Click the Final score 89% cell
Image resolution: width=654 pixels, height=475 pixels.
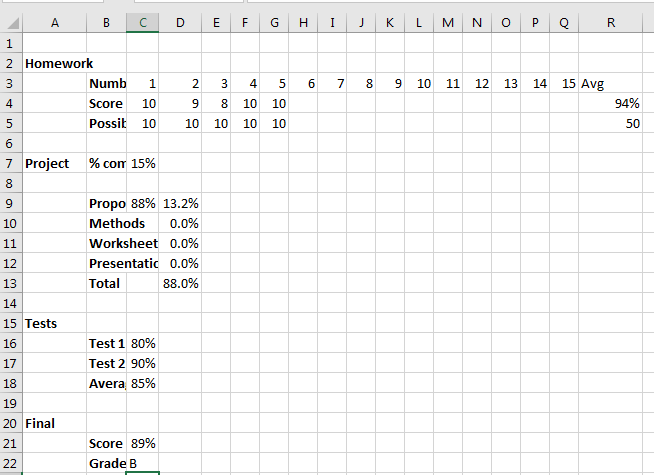coord(142,443)
